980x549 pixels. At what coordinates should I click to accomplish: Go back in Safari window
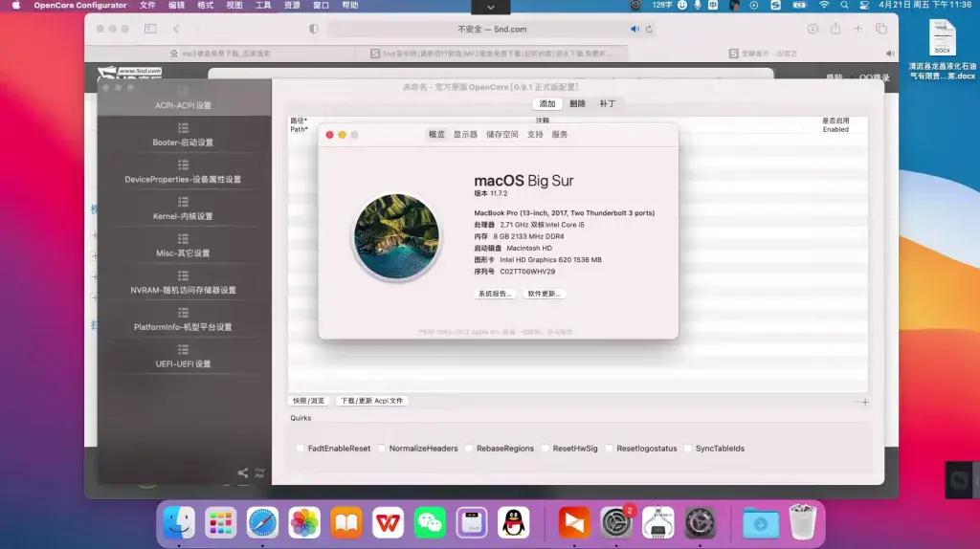click(x=176, y=29)
